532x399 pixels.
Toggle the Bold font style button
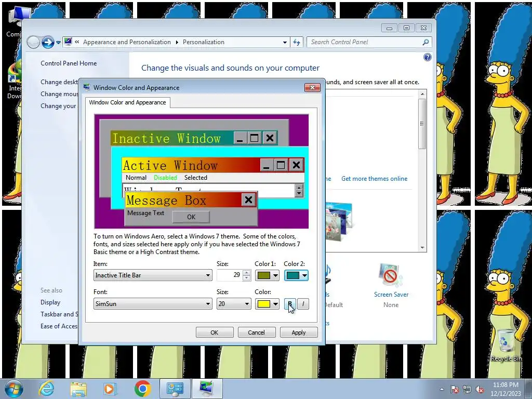290,303
